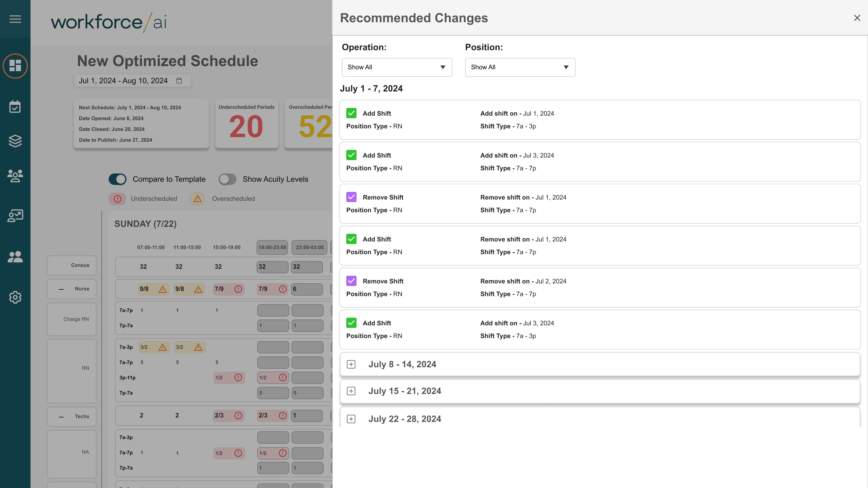Collapse the Nurse row group
Viewport: 868px width, 488px height.
coord(61,289)
